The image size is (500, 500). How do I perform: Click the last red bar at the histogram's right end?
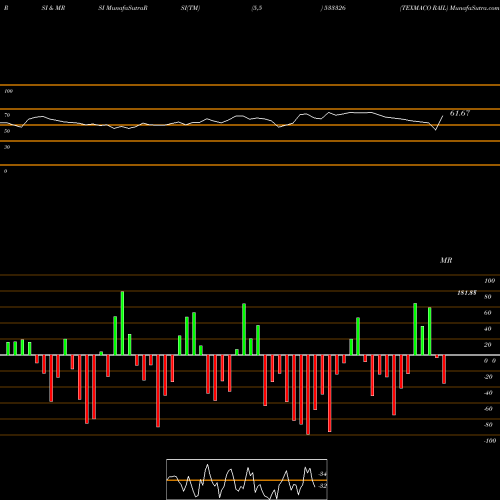pos(444,369)
